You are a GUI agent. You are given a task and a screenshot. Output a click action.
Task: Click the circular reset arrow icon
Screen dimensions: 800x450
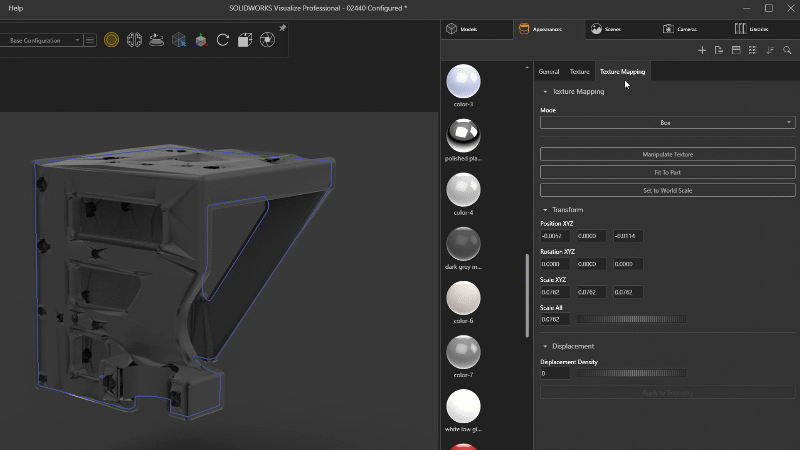click(223, 40)
